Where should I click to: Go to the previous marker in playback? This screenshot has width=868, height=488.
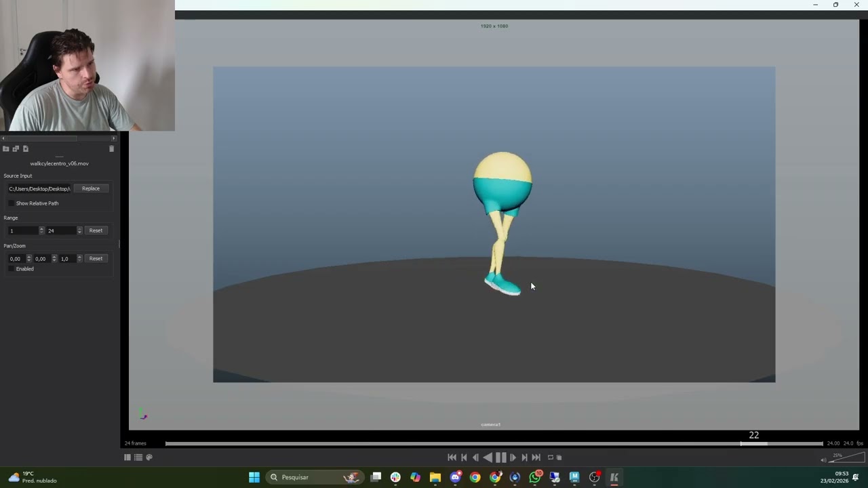click(x=464, y=457)
